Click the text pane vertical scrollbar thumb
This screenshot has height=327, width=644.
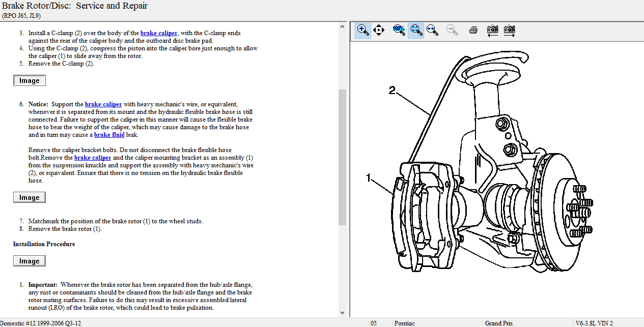pos(343,158)
